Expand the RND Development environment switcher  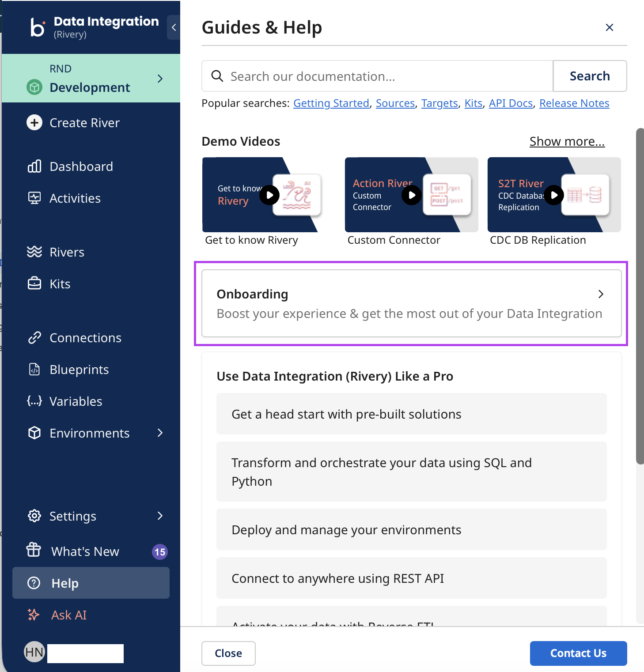point(160,79)
